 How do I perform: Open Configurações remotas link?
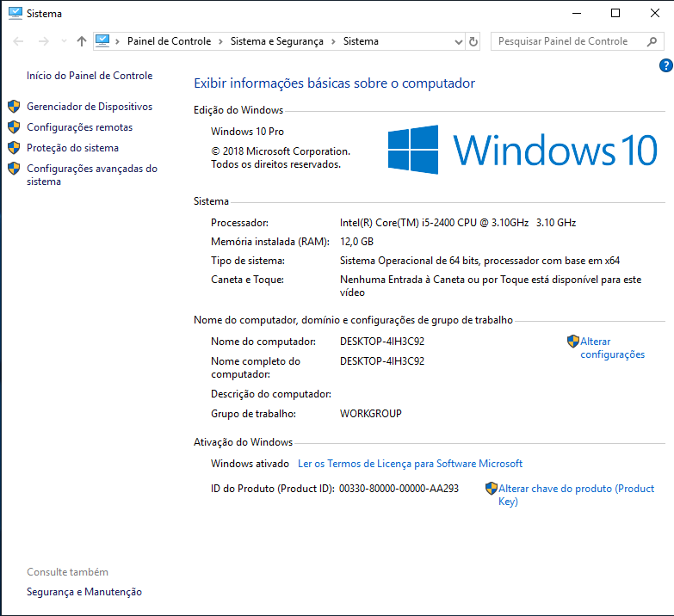(79, 127)
